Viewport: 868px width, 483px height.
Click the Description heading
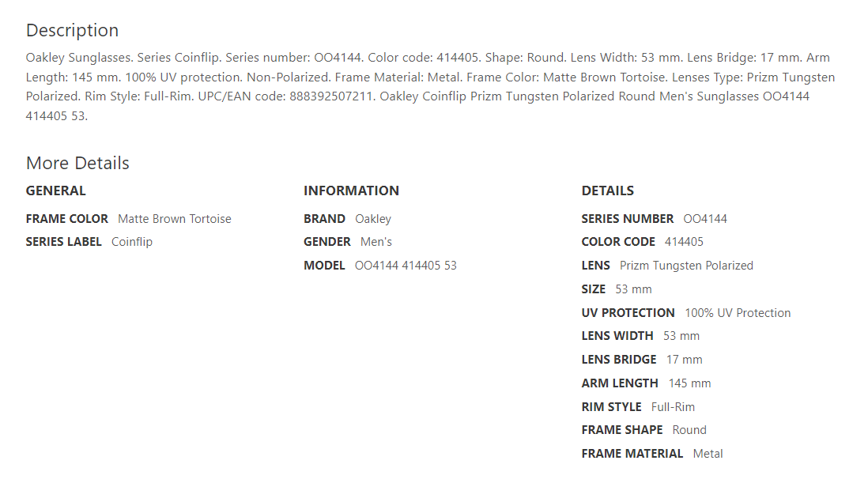tap(72, 30)
